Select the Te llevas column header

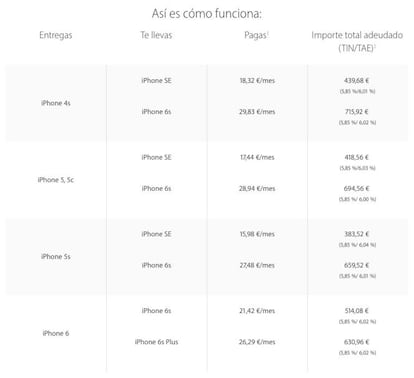[x=156, y=35]
